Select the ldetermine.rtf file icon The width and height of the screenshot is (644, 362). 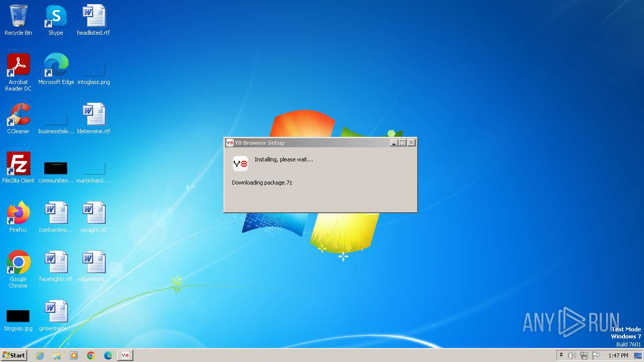pyautogui.click(x=94, y=119)
